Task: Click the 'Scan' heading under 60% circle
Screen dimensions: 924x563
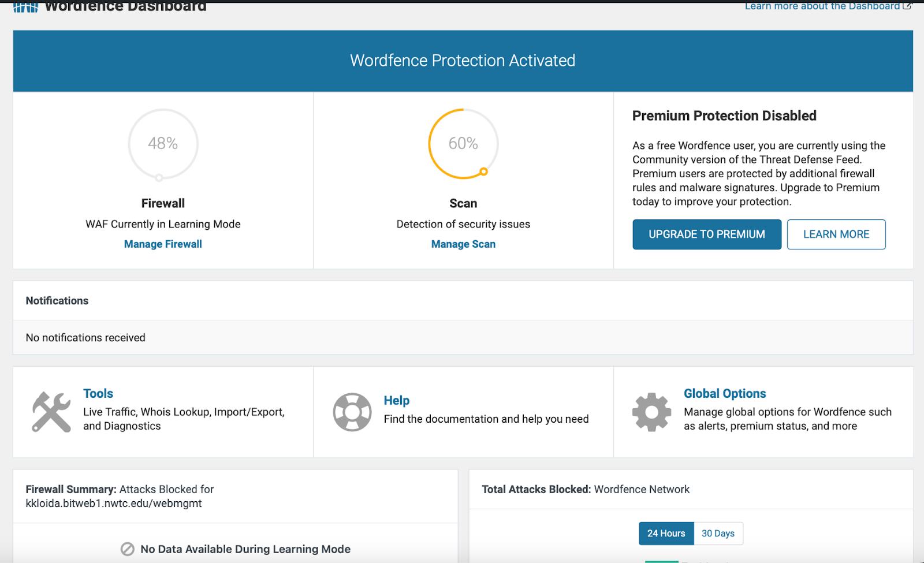Action: click(463, 203)
